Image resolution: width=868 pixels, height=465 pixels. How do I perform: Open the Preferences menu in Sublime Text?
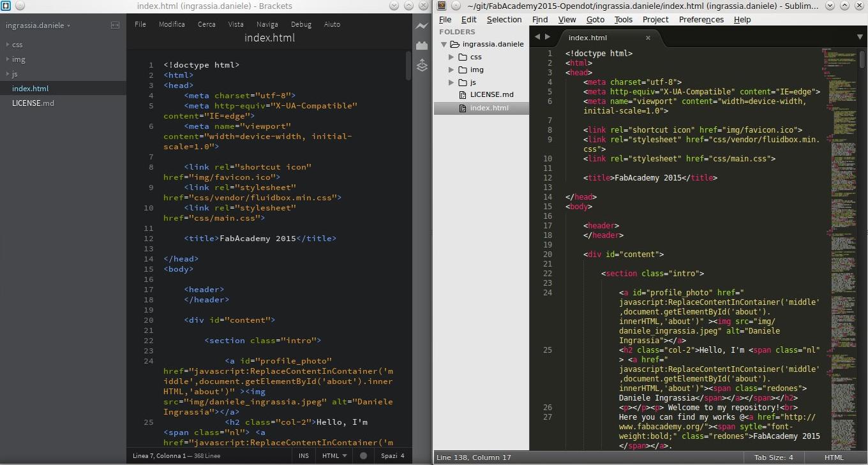coord(701,20)
